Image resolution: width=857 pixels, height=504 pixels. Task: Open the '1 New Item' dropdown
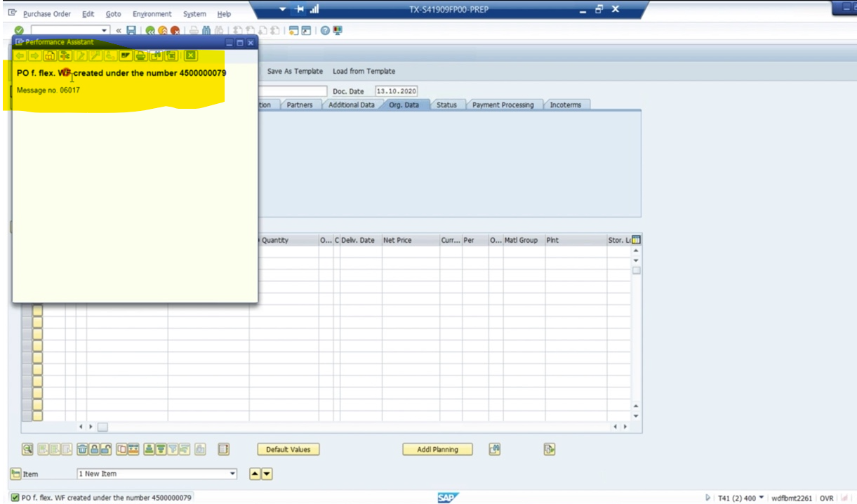coord(233,473)
